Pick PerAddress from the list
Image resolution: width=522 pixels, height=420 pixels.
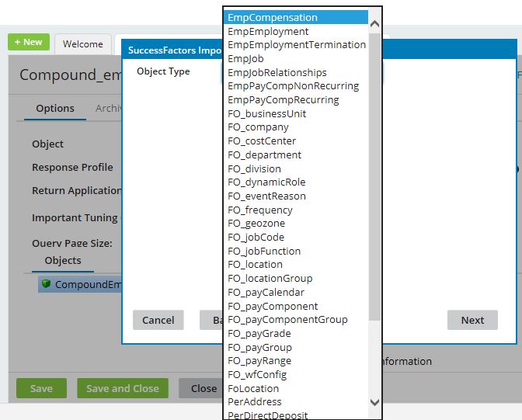point(296,402)
